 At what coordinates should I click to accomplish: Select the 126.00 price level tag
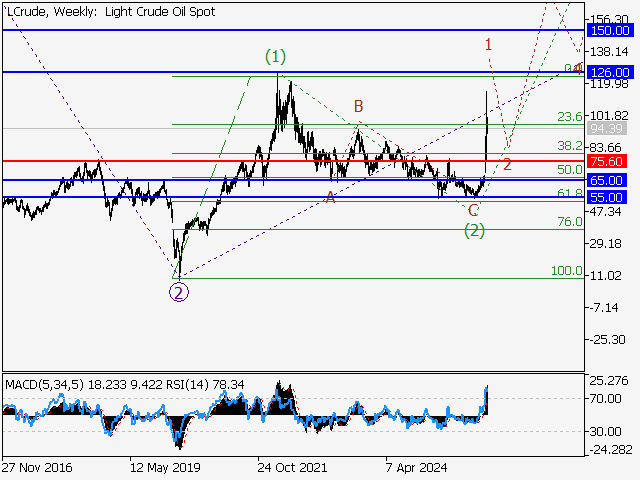pos(609,73)
